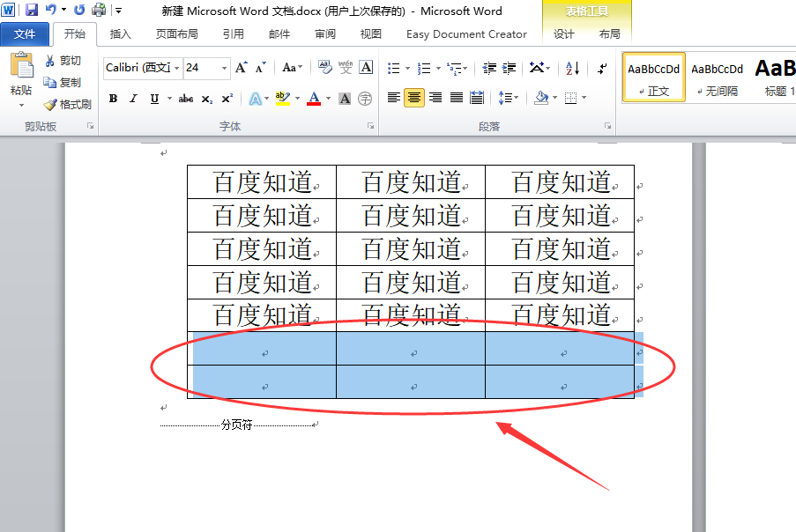This screenshot has height=532, width=796.
Task: Click the Enclose Characters icon
Action: (x=365, y=99)
